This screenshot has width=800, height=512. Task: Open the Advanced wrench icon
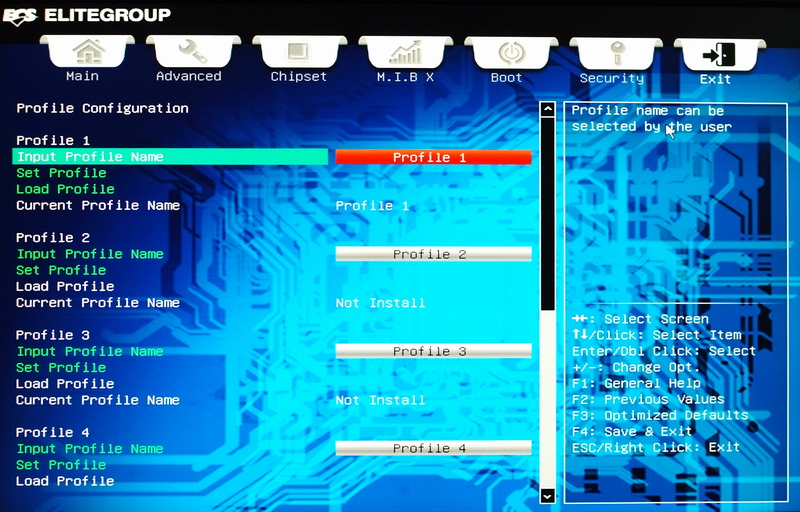pos(193,51)
